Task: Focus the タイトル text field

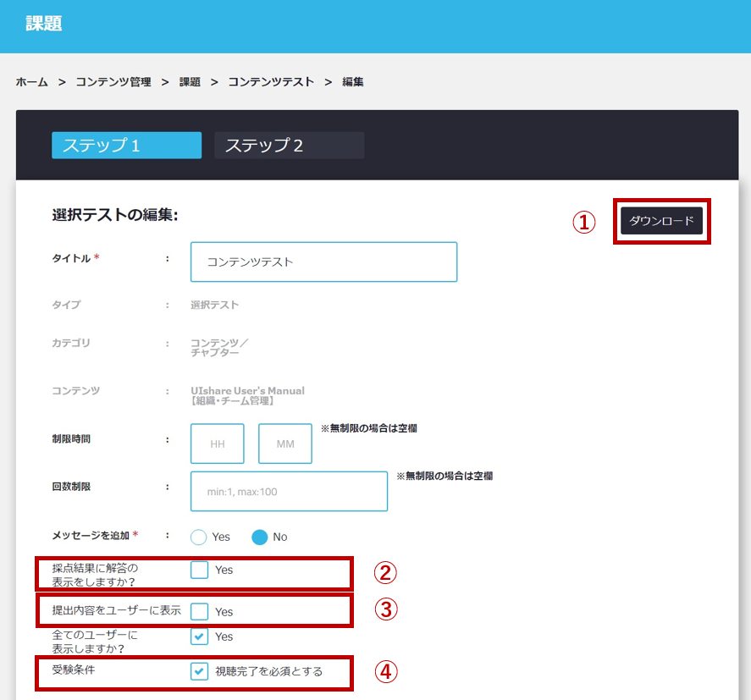Action: pos(323,262)
